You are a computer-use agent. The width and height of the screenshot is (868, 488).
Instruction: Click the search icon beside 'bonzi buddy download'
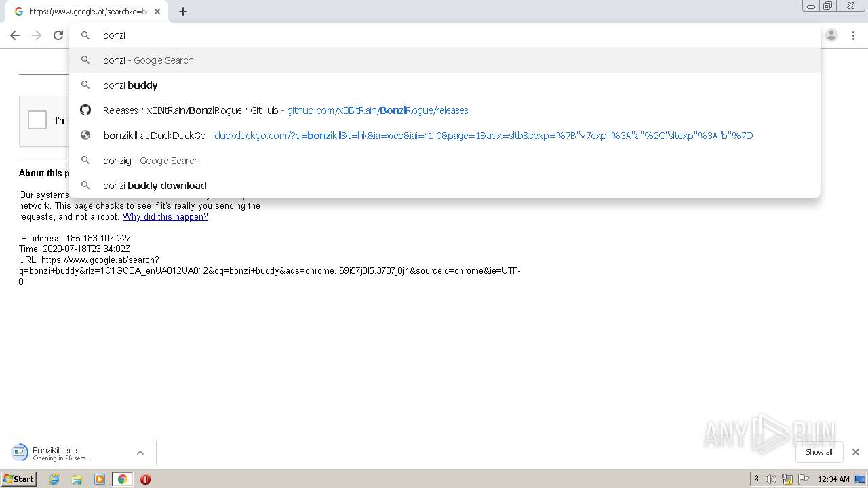point(85,185)
